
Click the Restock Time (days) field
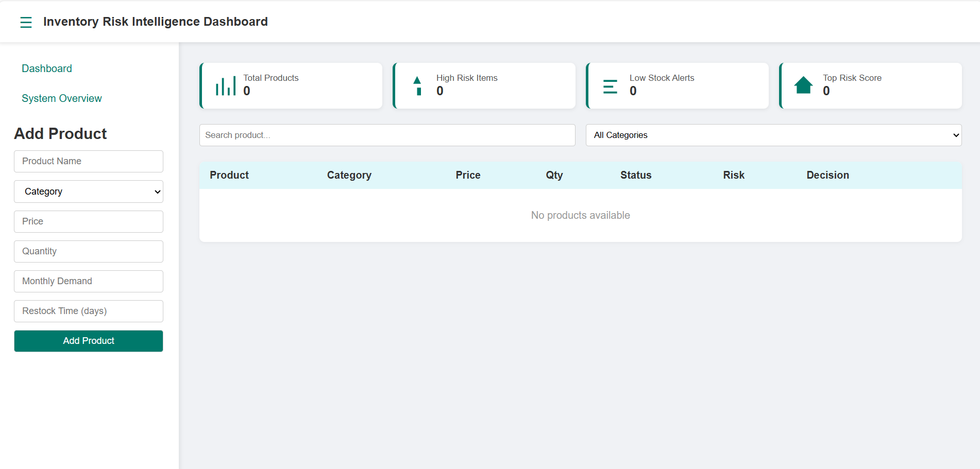88,311
